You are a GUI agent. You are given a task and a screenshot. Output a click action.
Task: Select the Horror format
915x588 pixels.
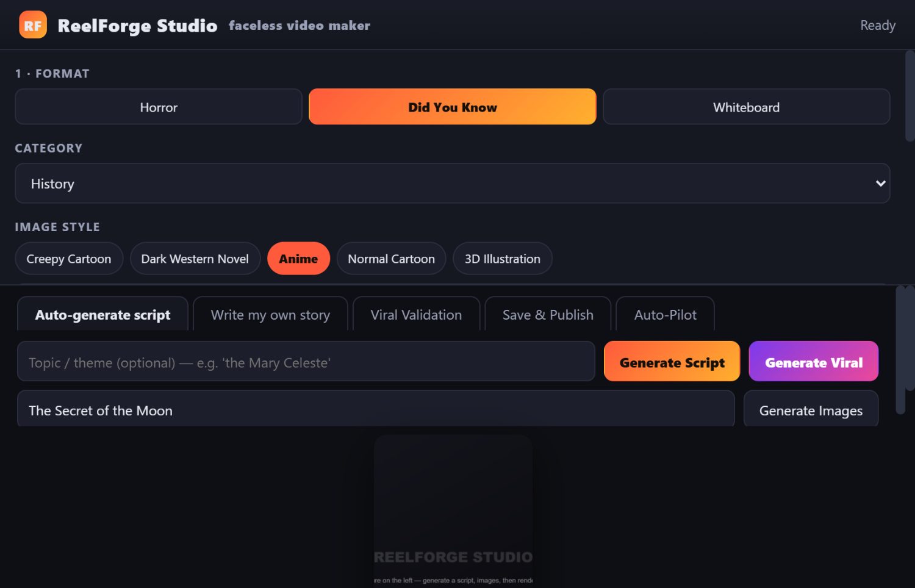[159, 107]
